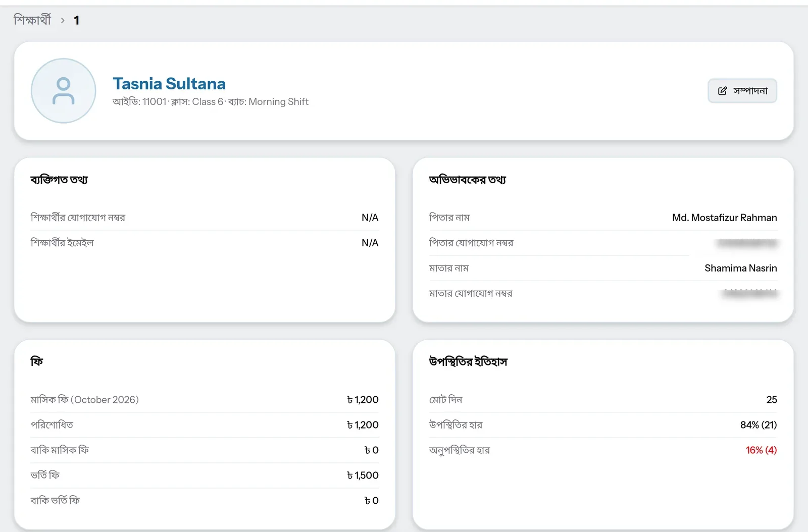
Task: Select the ব্যক্তিগত তথ্য heading
Action: [x=59, y=180]
